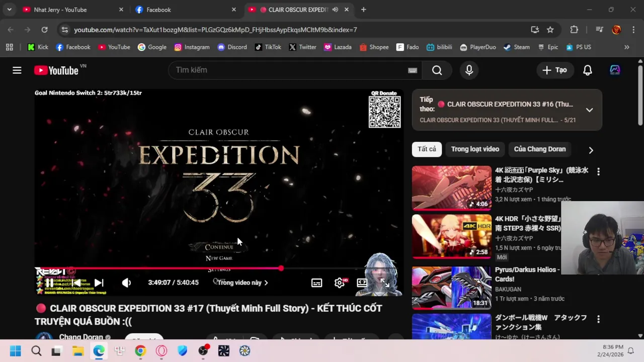Open 'Trong video này' chapters
Screen dimensions: 644x362
(243, 283)
